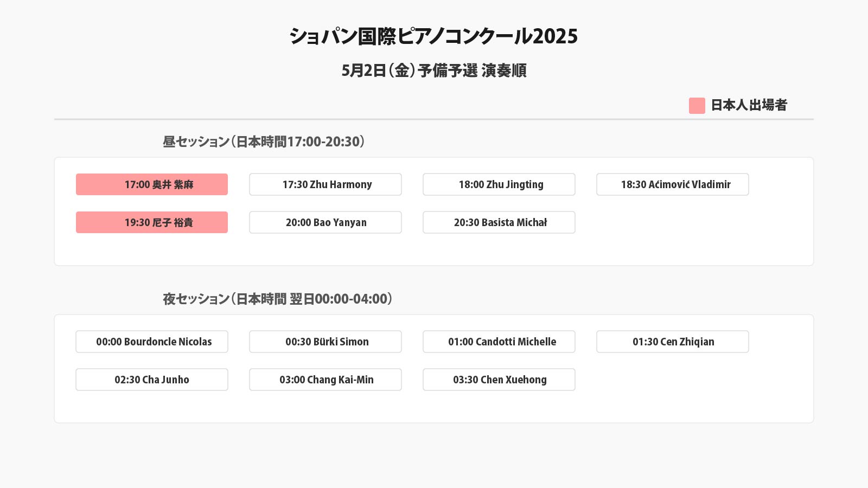Select the 03:30 Chen Xuehong slot
This screenshot has width=868, height=488.
tap(499, 380)
